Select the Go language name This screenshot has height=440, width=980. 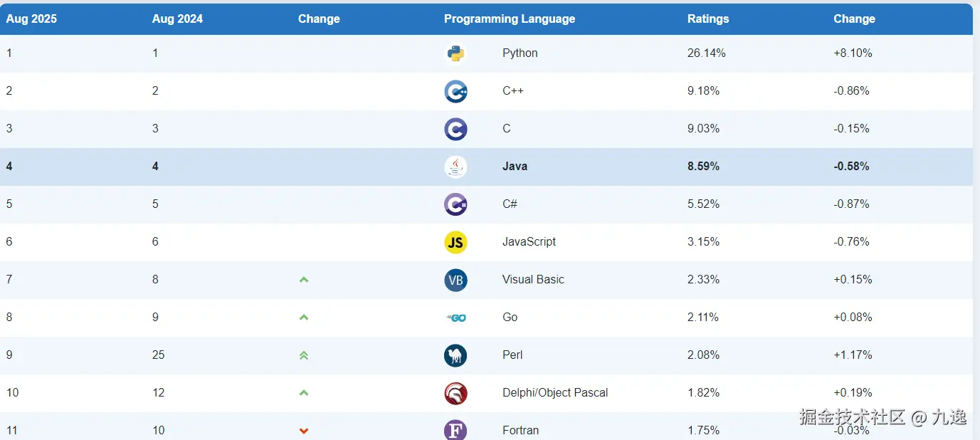tap(510, 318)
